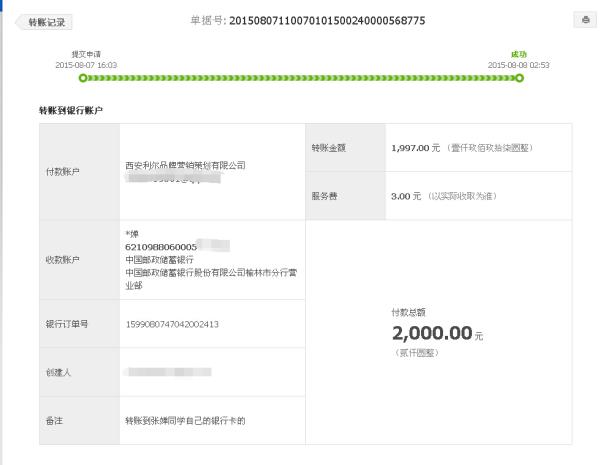Screen dimensions: 600x465
Task: Click the 成功 status label
Action: pos(519,54)
